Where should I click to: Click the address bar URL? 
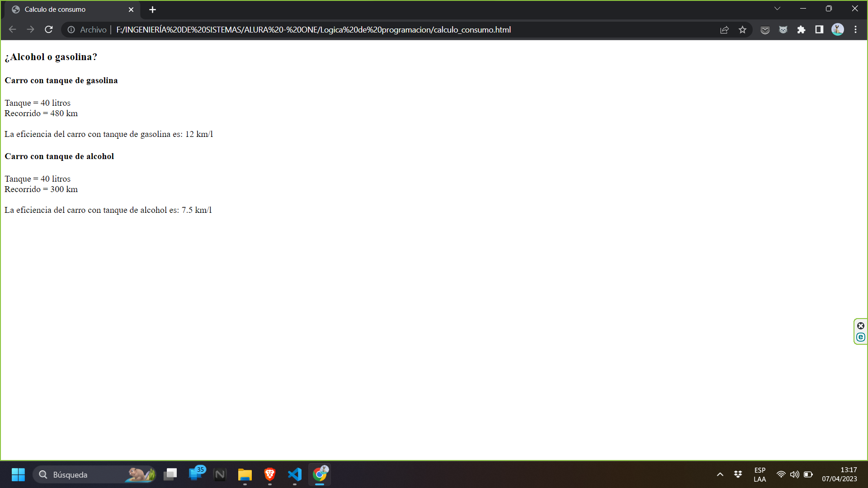[x=313, y=30]
